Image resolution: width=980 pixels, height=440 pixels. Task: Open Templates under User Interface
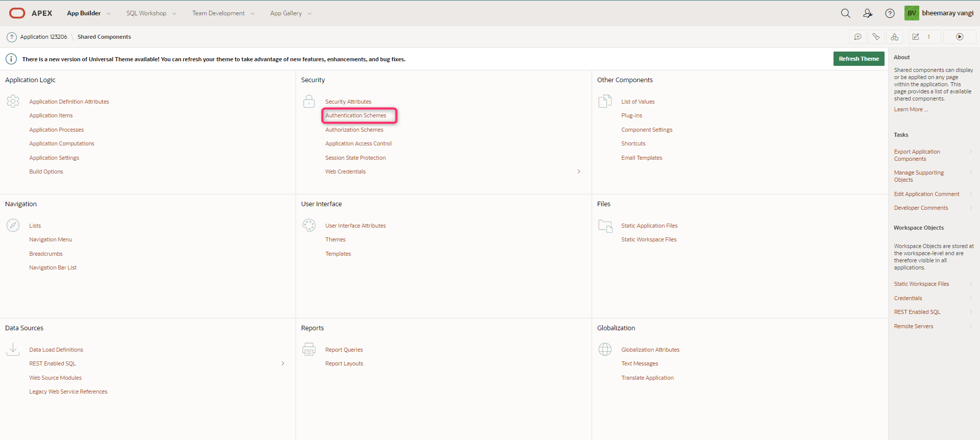click(338, 254)
